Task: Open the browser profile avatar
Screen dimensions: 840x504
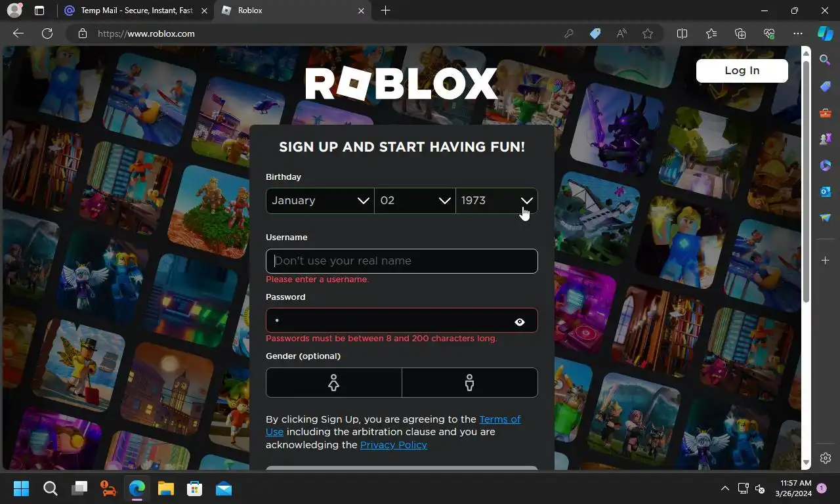Action: (14, 10)
